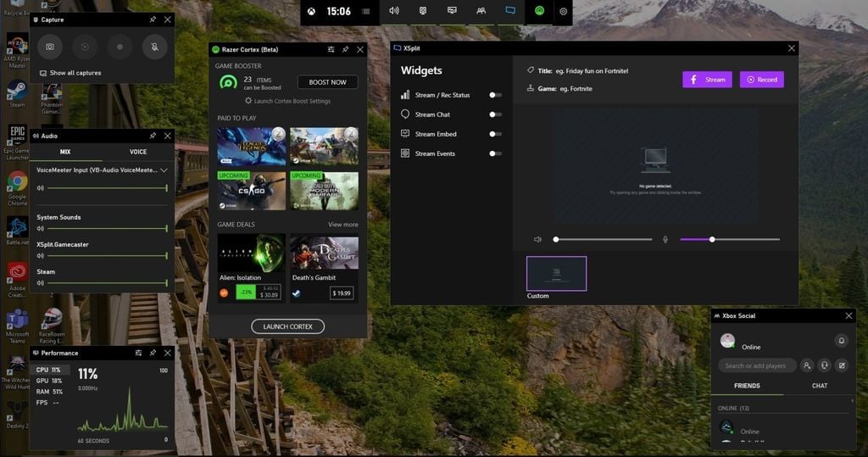Image resolution: width=868 pixels, height=457 pixels.
Task: Toggle Stream / Rec Status widget switch
Action: 495,95
